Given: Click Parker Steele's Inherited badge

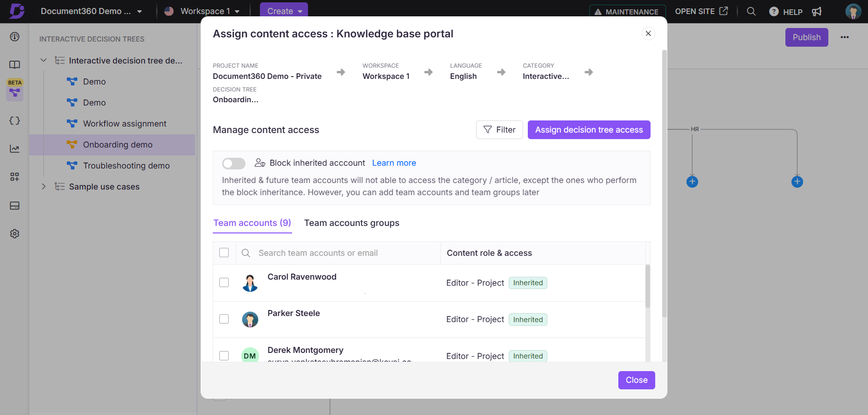Looking at the screenshot, I should point(528,319).
